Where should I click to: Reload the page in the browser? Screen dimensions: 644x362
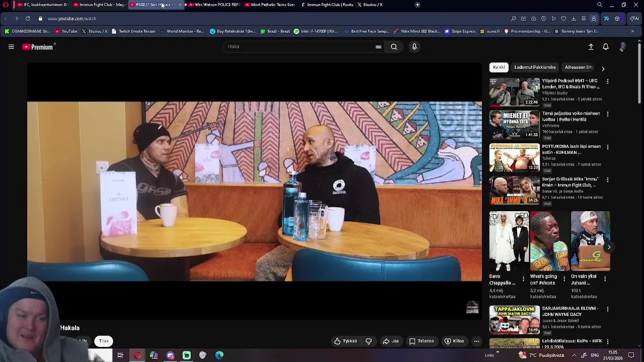tap(28, 19)
